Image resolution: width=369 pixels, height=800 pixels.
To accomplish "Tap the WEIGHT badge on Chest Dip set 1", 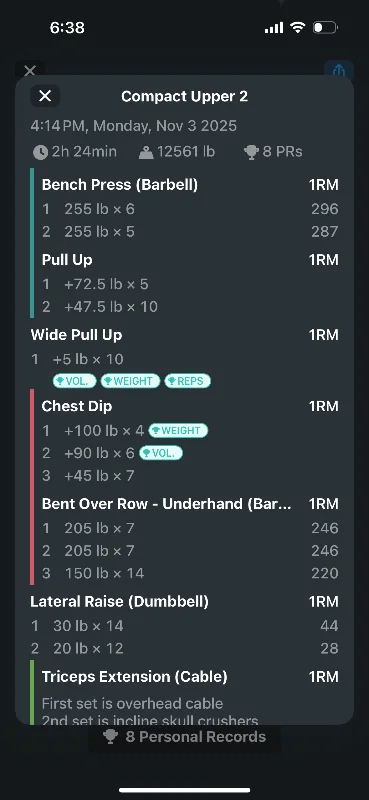I will (x=178, y=431).
